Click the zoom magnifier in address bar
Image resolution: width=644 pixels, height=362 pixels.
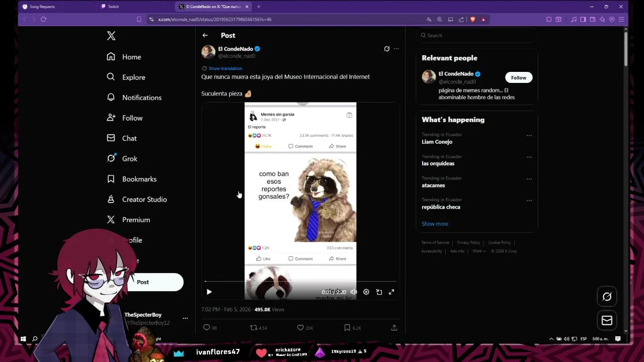439,19
